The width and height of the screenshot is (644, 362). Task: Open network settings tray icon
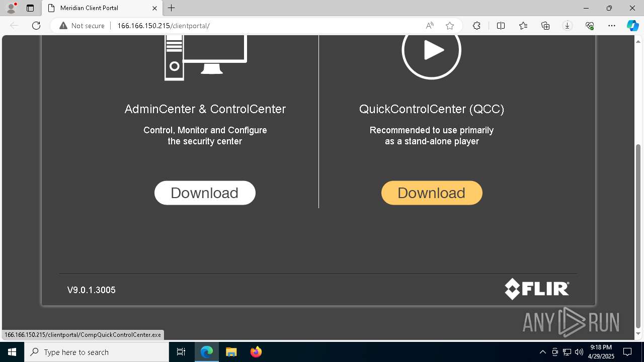567,352
